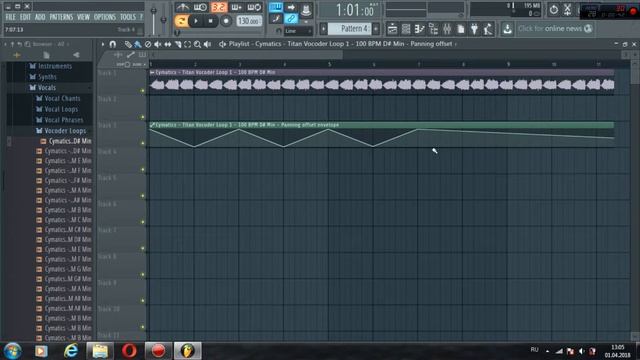Expand the Instruments folder
Viewport: 640px width, 360px height.
pos(51,66)
